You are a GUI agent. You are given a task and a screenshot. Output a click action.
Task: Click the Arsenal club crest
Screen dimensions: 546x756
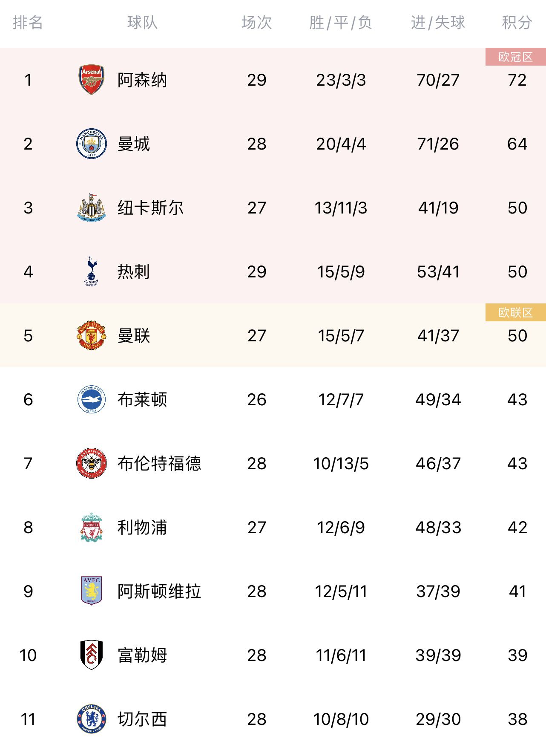point(91,80)
